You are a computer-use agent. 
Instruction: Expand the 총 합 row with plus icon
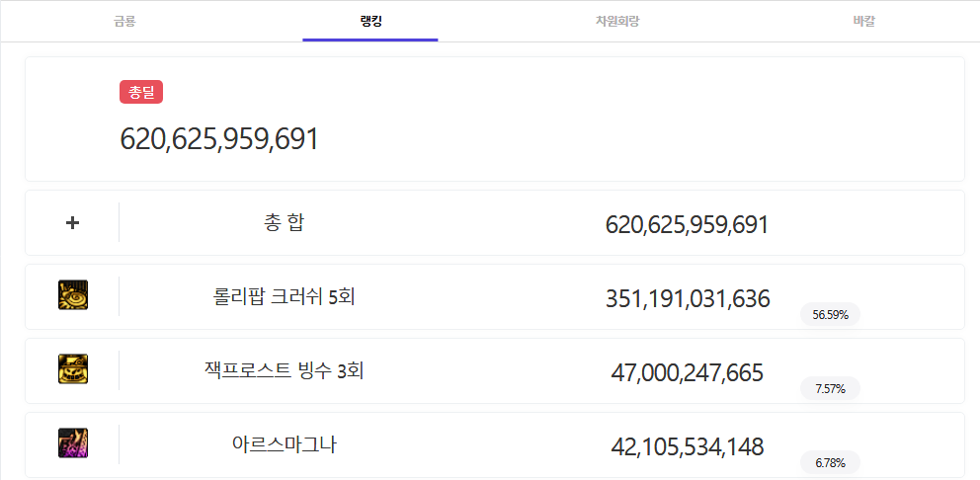(72, 223)
